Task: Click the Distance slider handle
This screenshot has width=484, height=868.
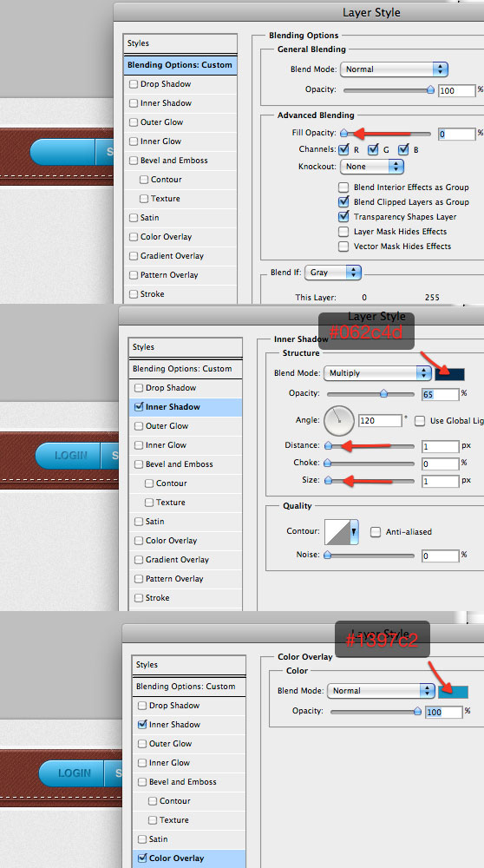Action: pyautogui.click(x=328, y=445)
